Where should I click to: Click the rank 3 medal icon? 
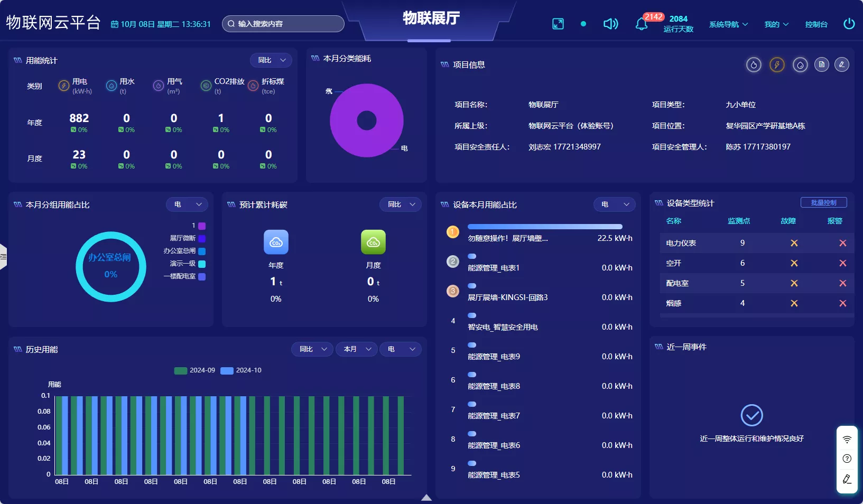453,291
